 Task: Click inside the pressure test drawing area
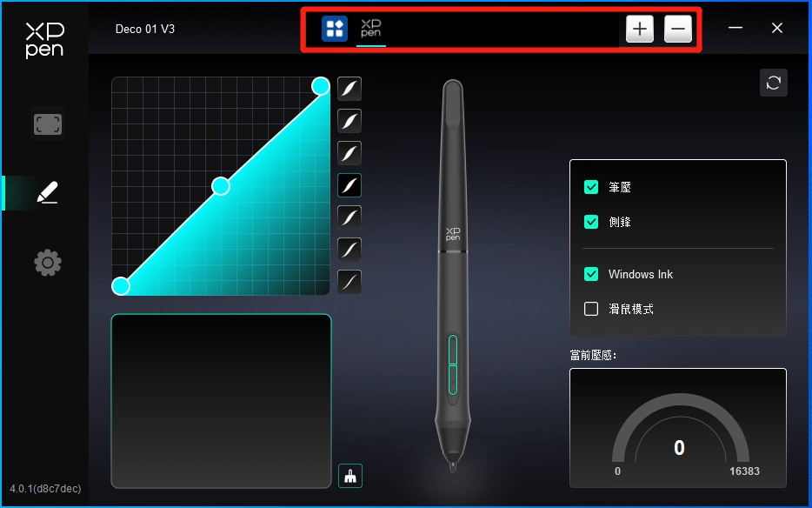221,401
